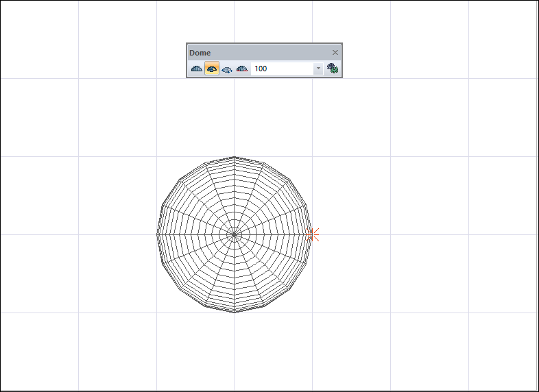Click the horizontal spoke midway left of center
539x392 pixels.
click(x=195, y=234)
